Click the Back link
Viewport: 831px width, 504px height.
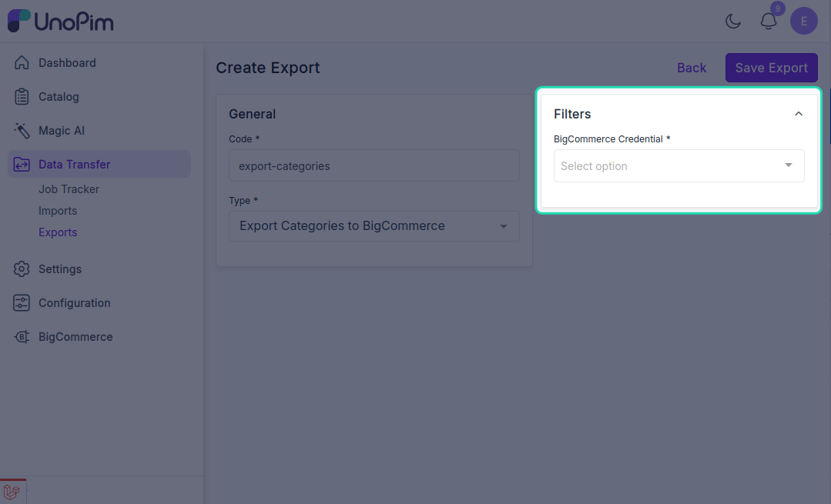tap(692, 68)
